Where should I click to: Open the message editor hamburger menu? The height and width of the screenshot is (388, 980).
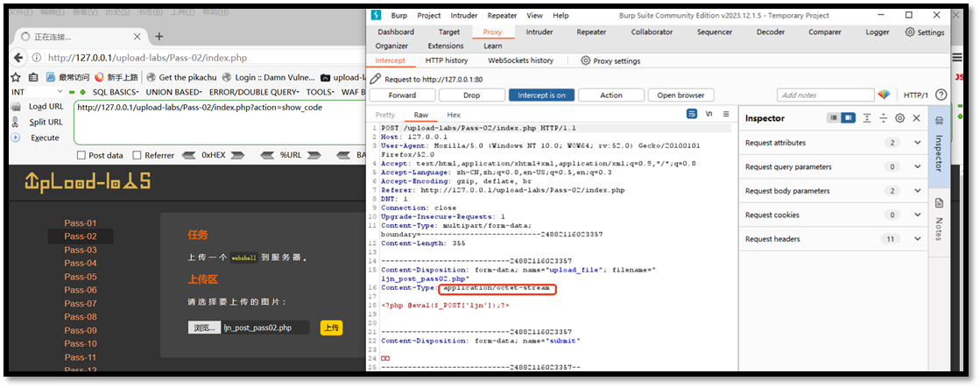tap(726, 115)
